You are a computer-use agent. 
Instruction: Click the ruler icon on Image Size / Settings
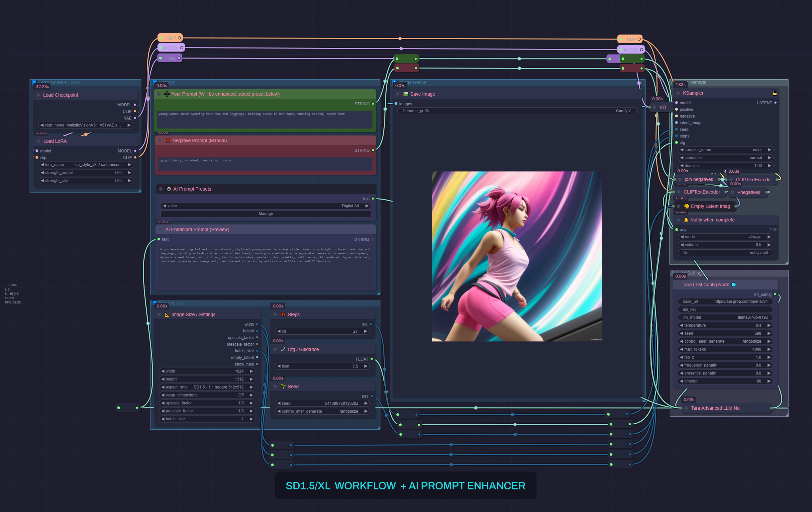(166, 314)
